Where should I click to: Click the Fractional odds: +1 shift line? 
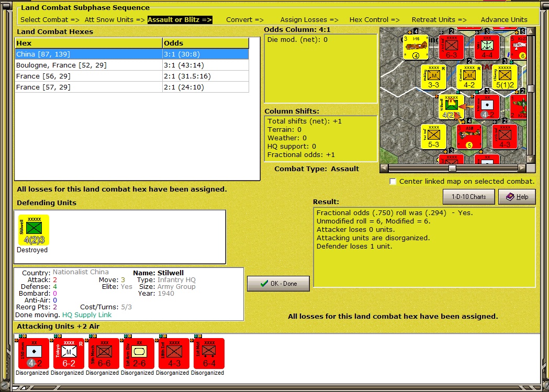click(301, 155)
